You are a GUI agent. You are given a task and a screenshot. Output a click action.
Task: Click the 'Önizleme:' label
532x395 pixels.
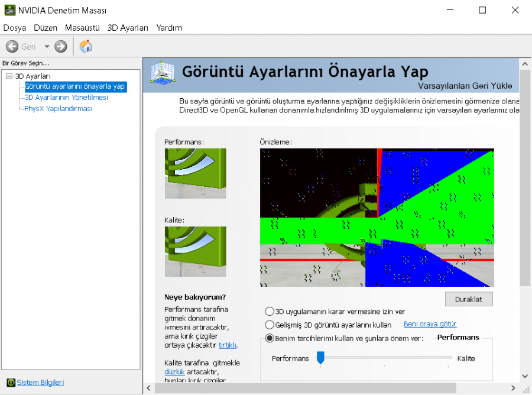[275, 142]
